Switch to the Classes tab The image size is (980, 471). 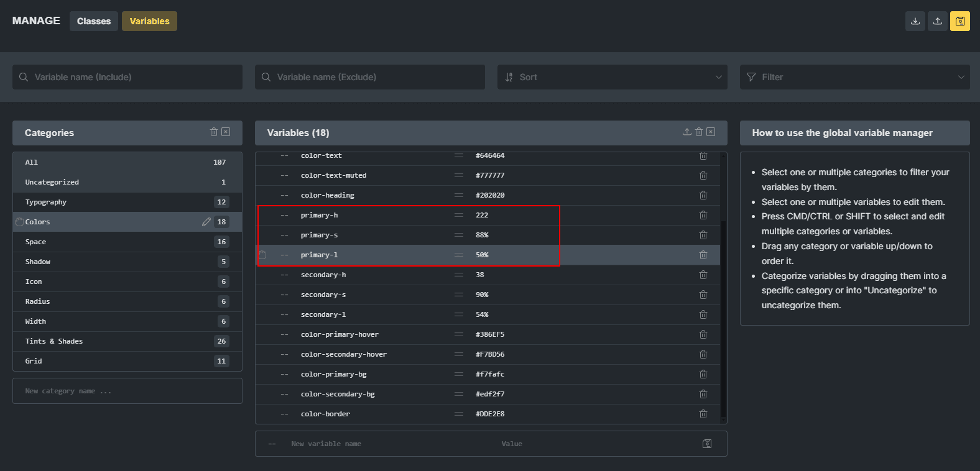point(94,21)
